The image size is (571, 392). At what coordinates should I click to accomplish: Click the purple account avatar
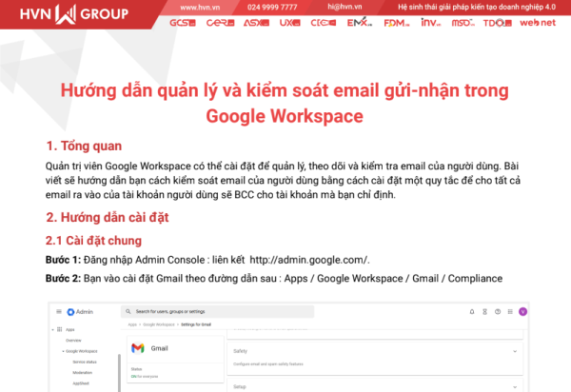pos(522,311)
